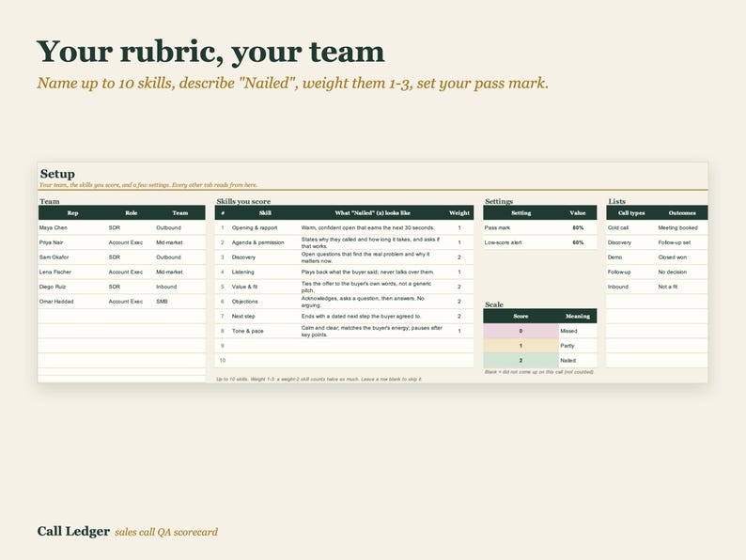
Task: Select the green score 2 cell
Action: 521,360
